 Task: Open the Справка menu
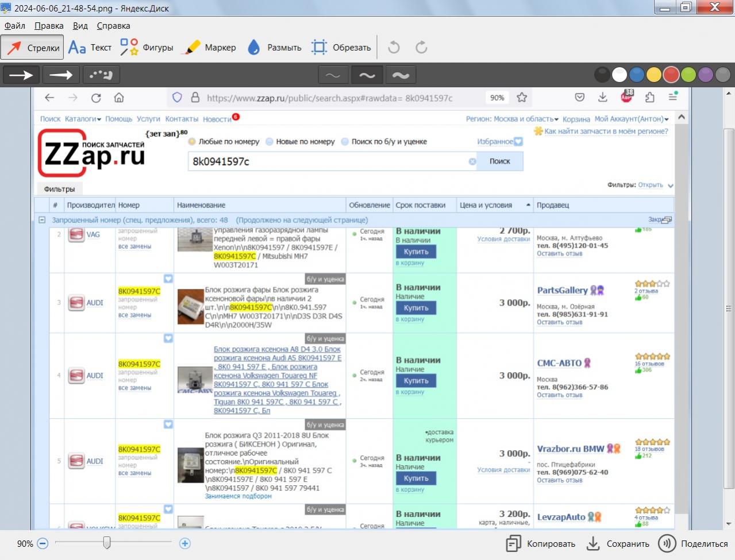click(x=113, y=26)
